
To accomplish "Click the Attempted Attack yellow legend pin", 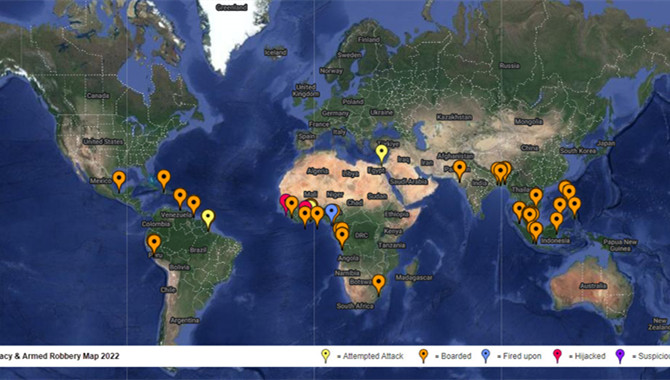I will click(x=326, y=356).
